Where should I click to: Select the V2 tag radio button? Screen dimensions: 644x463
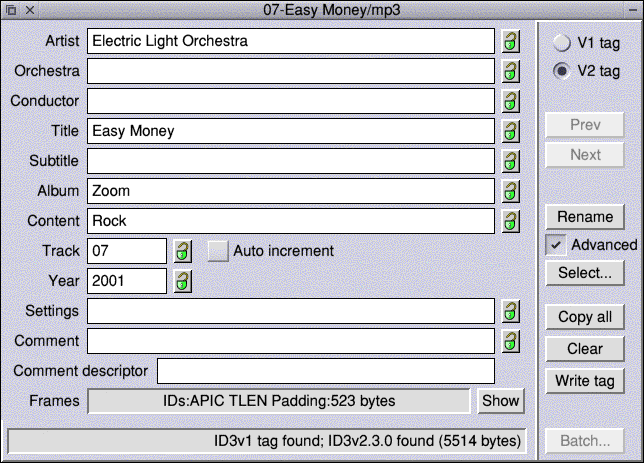click(x=561, y=71)
